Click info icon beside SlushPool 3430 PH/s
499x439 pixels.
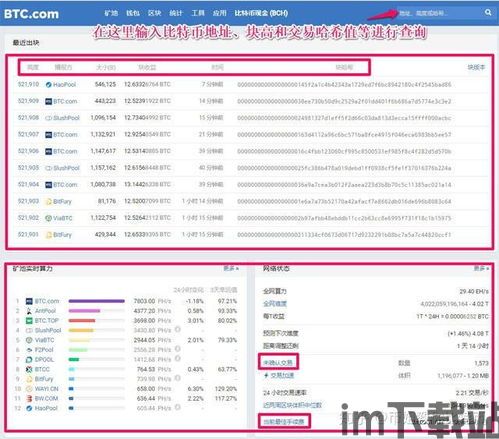178,329
